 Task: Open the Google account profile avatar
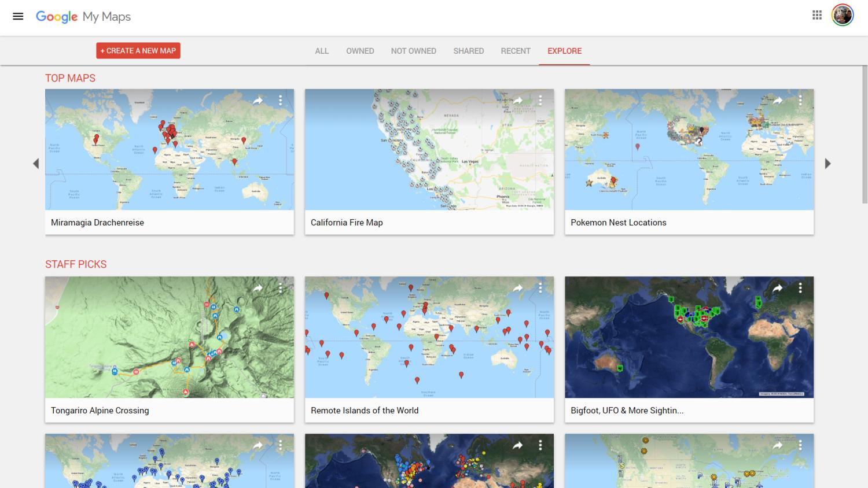click(842, 16)
